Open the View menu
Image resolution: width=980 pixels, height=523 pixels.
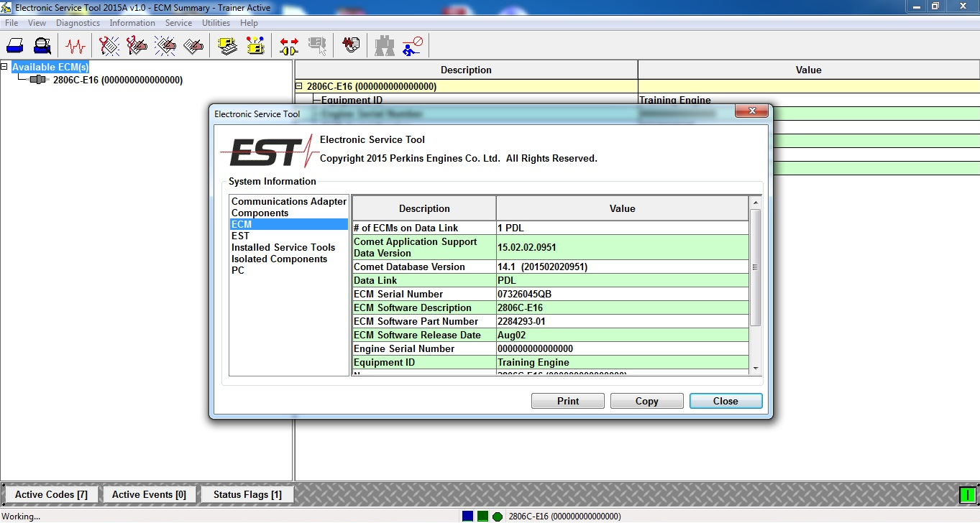tap(37, 23)
